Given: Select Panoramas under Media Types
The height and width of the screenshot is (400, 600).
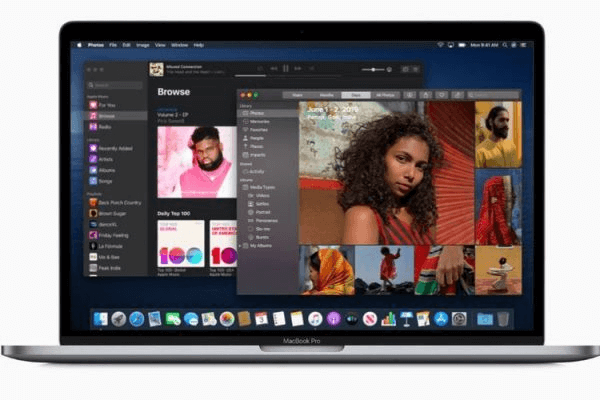Looking at the screenshot, I should tap(268, 221).
